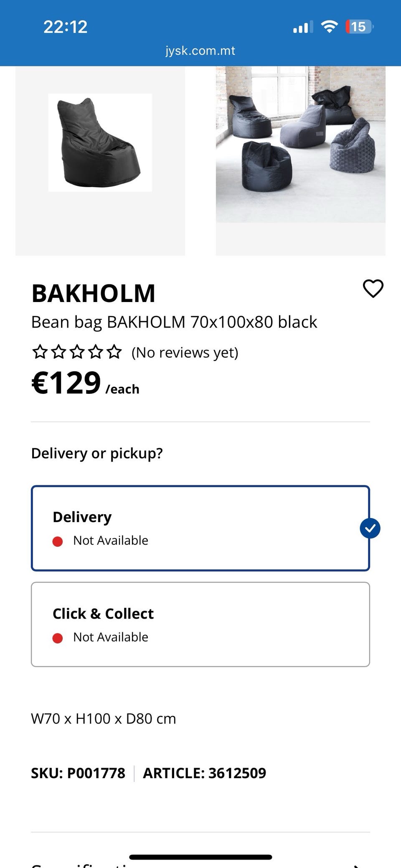401x868 pixels.
Task: Tap the Wi-Fi status icon
Action: 329,27
